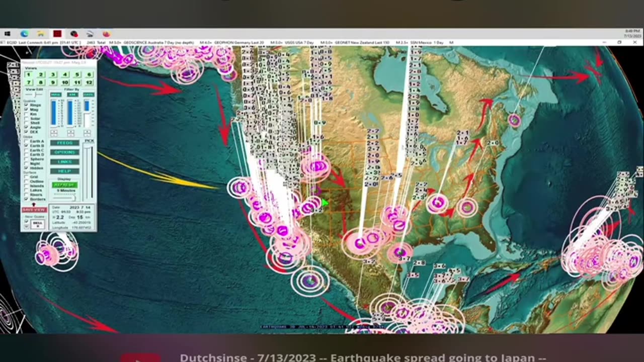Select view preset 2
Image resolution: width=644 pixels, height=362 pixels.
[x=41, y=74]
